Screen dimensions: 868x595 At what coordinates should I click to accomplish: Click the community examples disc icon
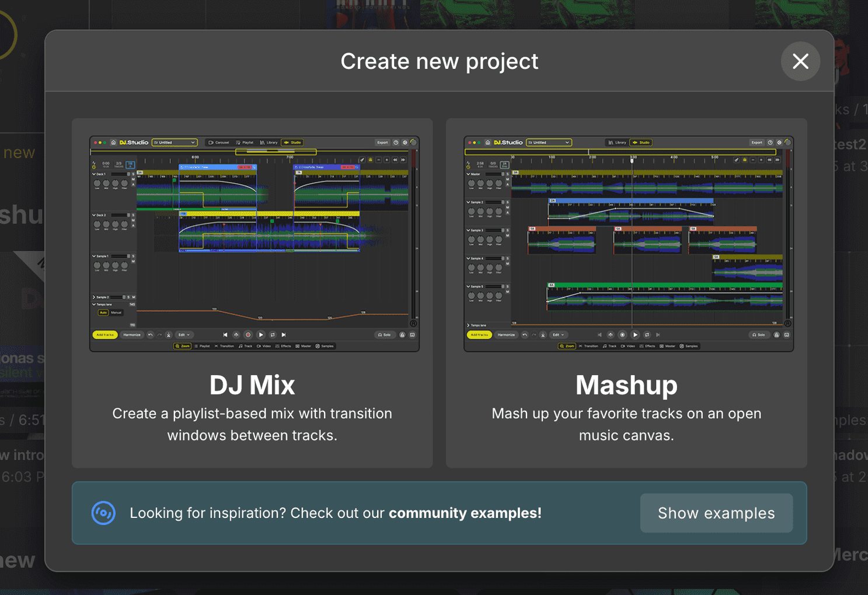103,513
